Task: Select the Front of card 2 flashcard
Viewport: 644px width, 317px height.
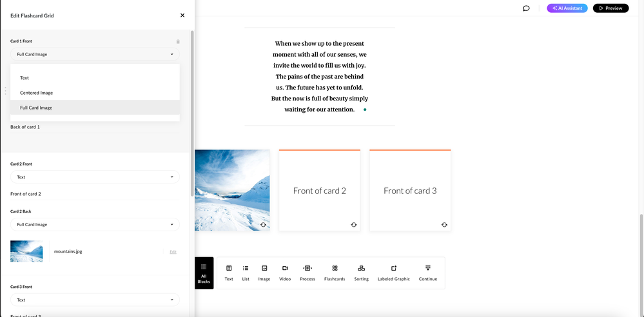Action: click(320, 190)
